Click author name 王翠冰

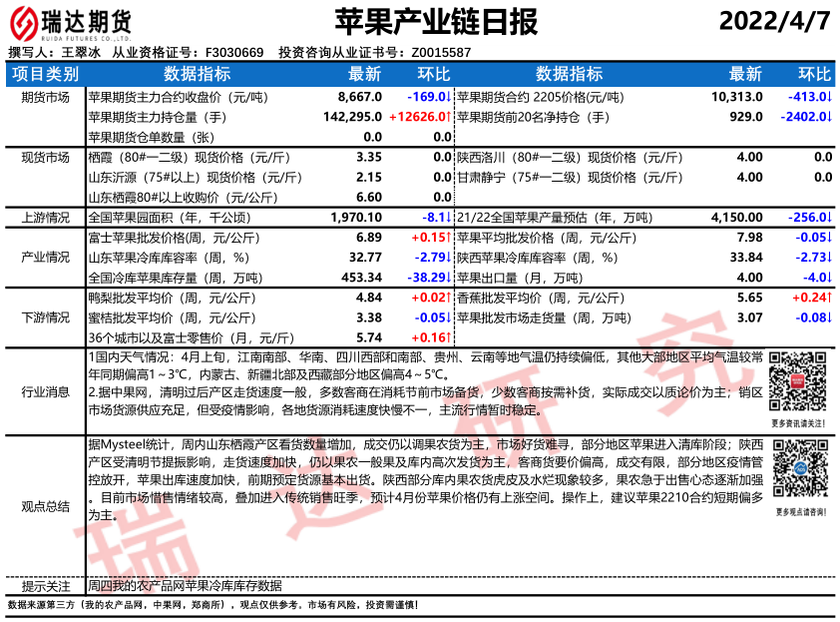[x=81, y=53]
